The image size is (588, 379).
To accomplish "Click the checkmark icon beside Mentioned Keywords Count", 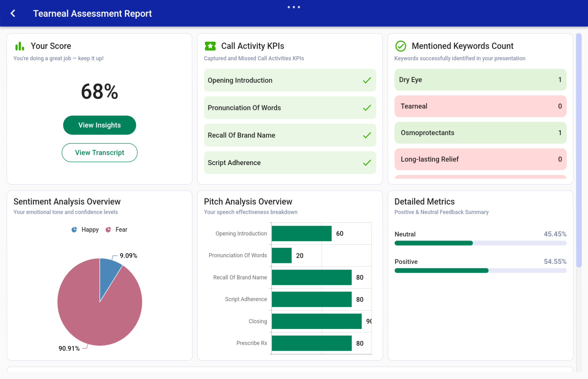I will click(400, 46).
